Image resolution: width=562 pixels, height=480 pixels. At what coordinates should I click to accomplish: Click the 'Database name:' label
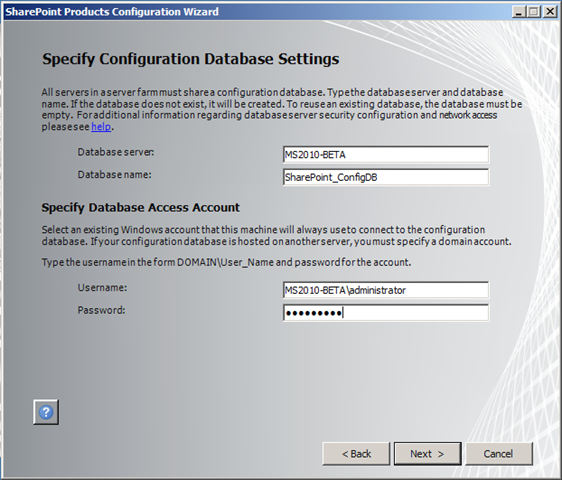(114, 175)
